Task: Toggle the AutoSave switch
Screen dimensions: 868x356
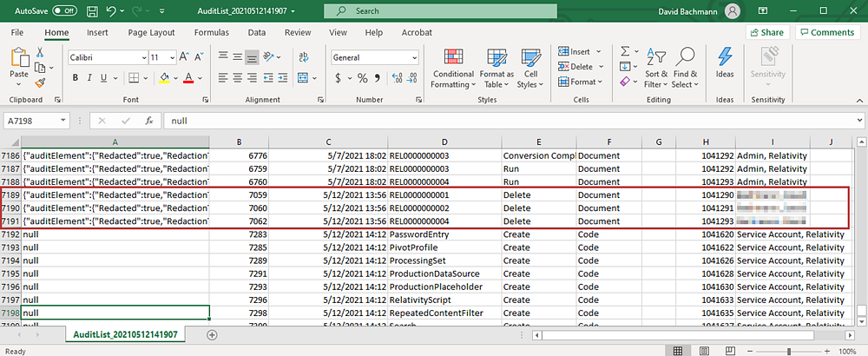Action: tap(65, 10)
